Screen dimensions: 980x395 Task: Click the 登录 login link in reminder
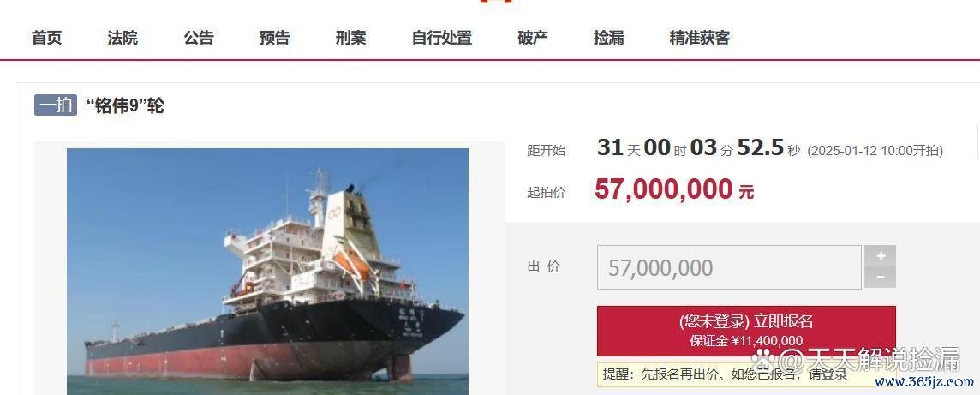coord(834,375)
